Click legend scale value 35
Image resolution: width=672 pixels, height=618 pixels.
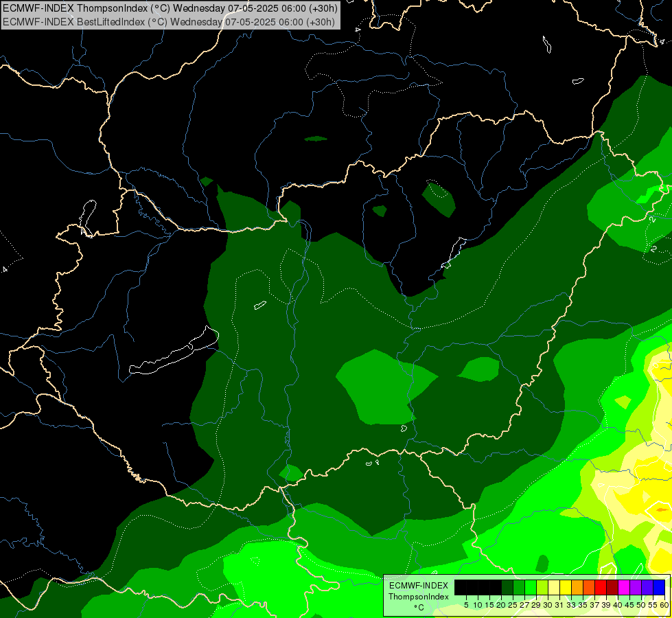tap(583, 605)
